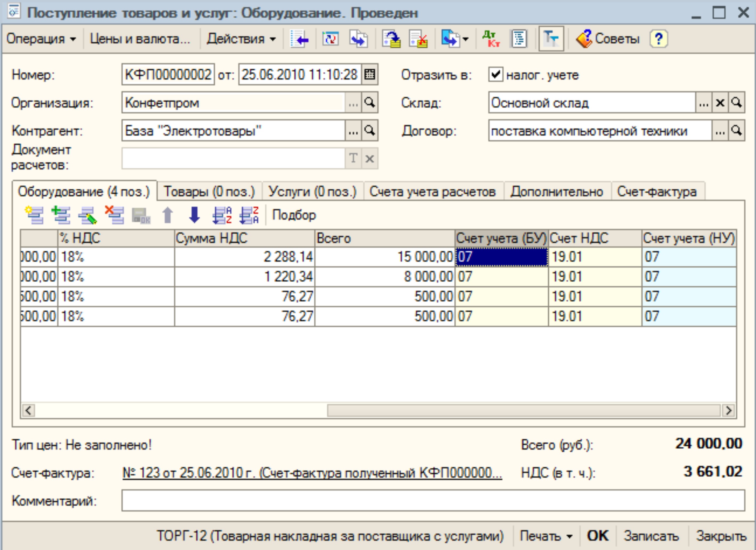
Task: Select the Всего cell 8 000,00
Action: (x=385, y=277)
